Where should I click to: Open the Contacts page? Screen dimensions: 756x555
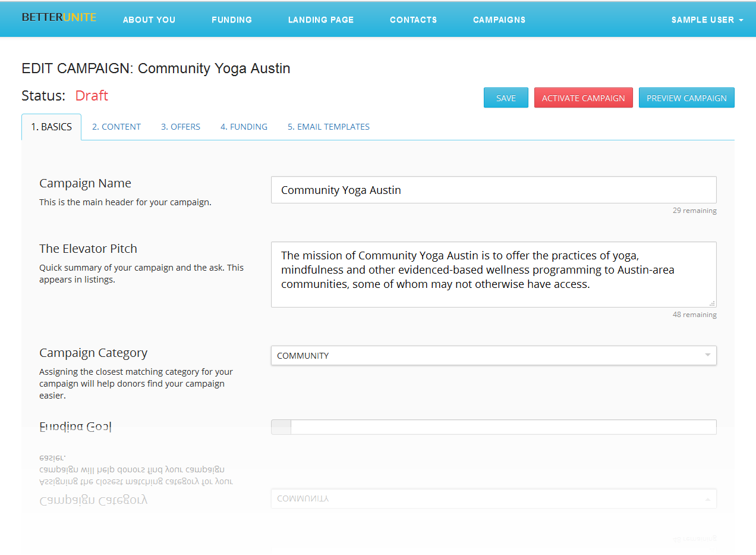point(414,20)
